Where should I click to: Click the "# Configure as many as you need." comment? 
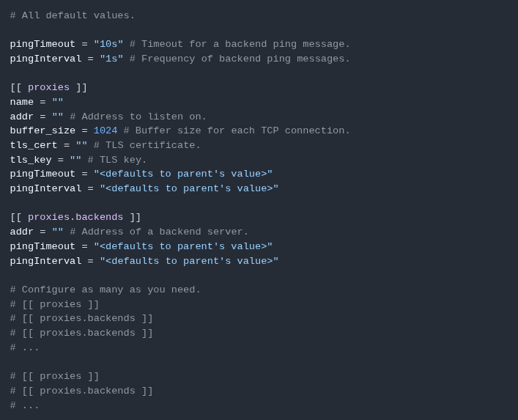click(x=105, y=290)
